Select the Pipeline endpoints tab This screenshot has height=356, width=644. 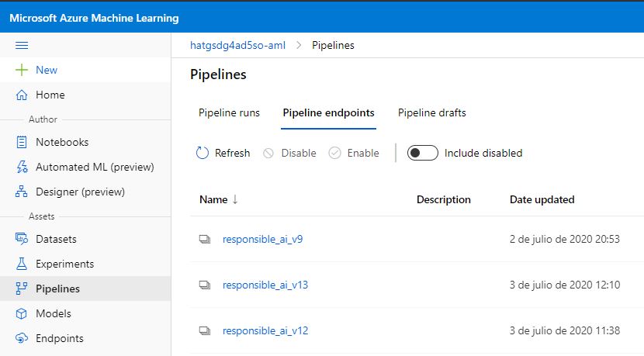point(328,113)
